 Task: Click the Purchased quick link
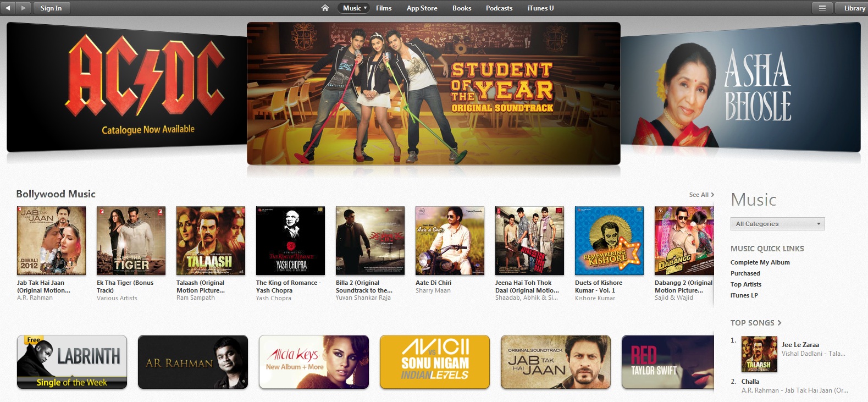tap(745, 273)
